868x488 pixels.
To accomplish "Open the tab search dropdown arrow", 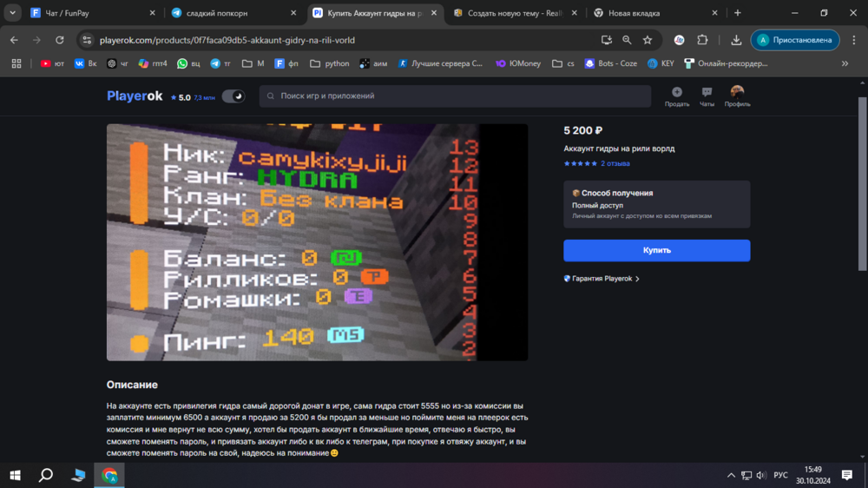I will click(x=12, y=13).
